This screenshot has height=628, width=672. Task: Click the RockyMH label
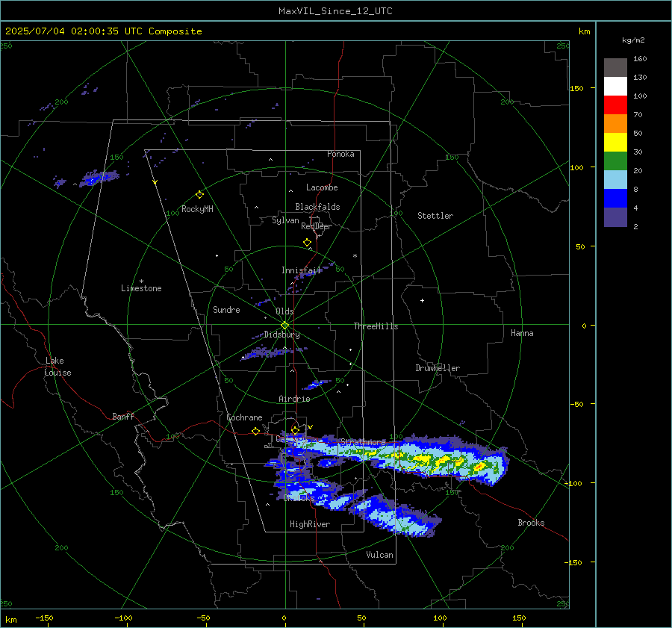[x=197, y=209]
